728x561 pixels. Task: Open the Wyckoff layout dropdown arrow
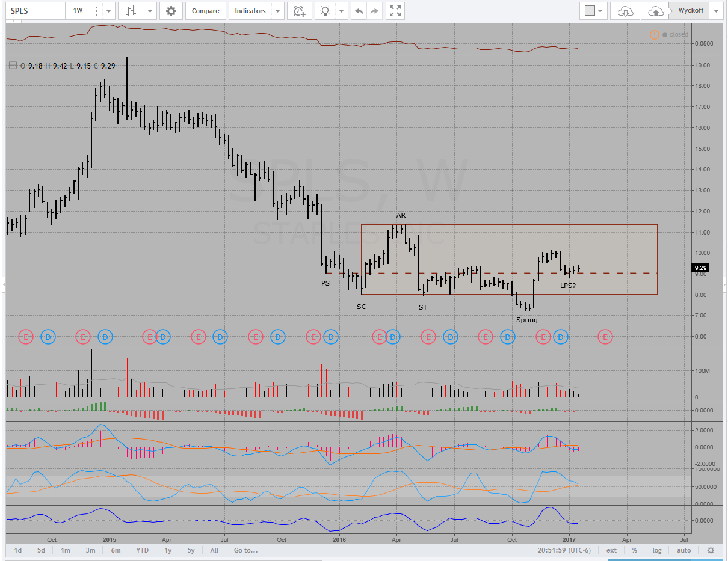716,11
